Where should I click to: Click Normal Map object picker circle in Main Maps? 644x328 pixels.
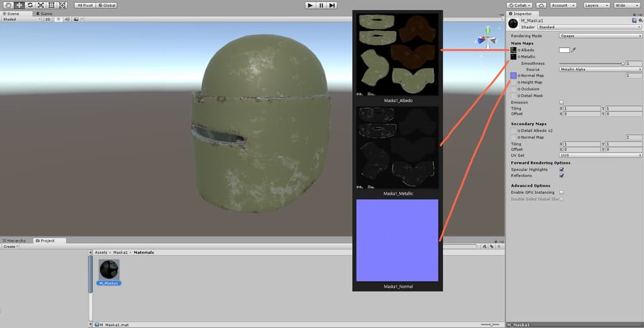click(519, 76)
